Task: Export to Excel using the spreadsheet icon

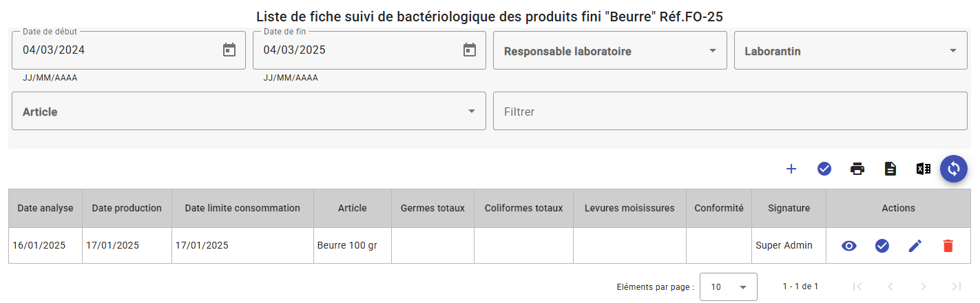Action: click(924, 169)
